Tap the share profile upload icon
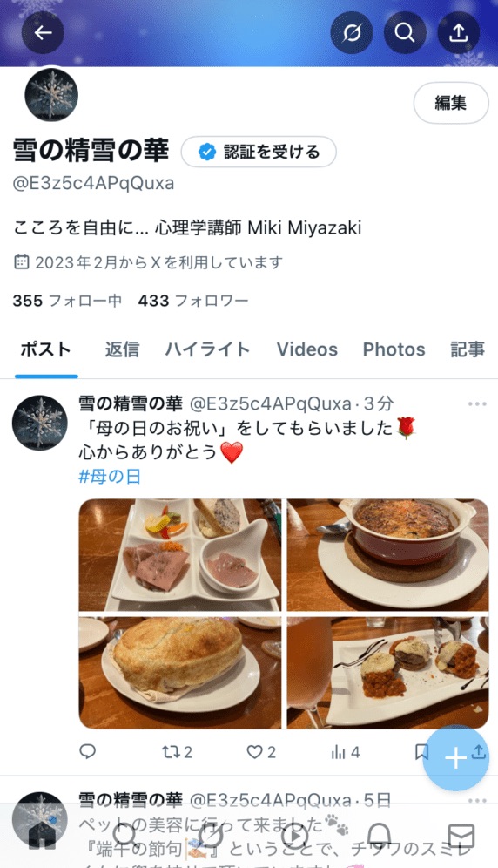This screenshot has height=868, width=498. coord(458,32)
